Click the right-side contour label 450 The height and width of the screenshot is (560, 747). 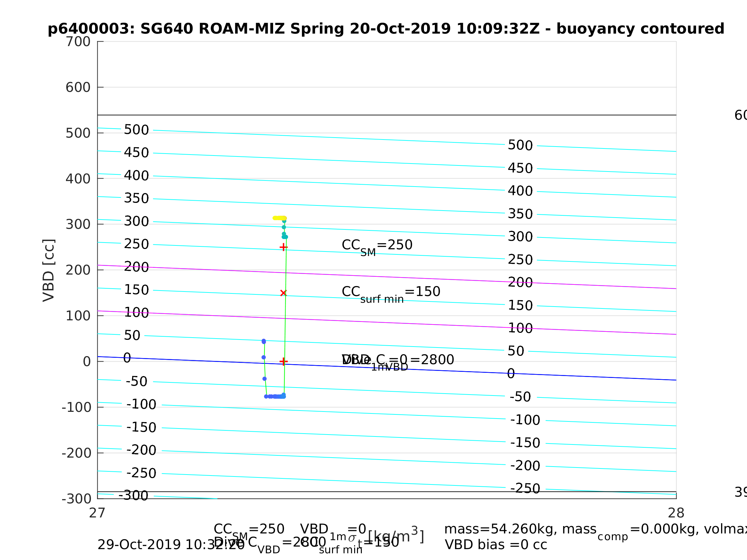click(520, 168)
